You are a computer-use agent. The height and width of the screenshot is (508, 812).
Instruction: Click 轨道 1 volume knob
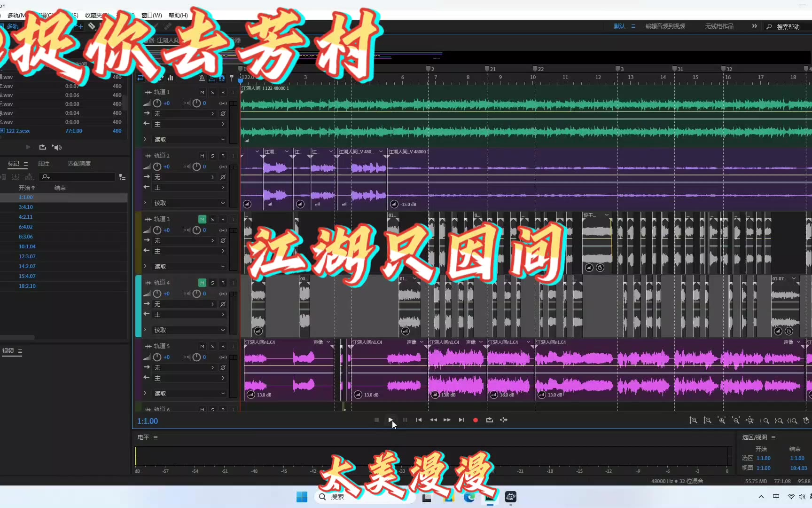coord(157,103)
